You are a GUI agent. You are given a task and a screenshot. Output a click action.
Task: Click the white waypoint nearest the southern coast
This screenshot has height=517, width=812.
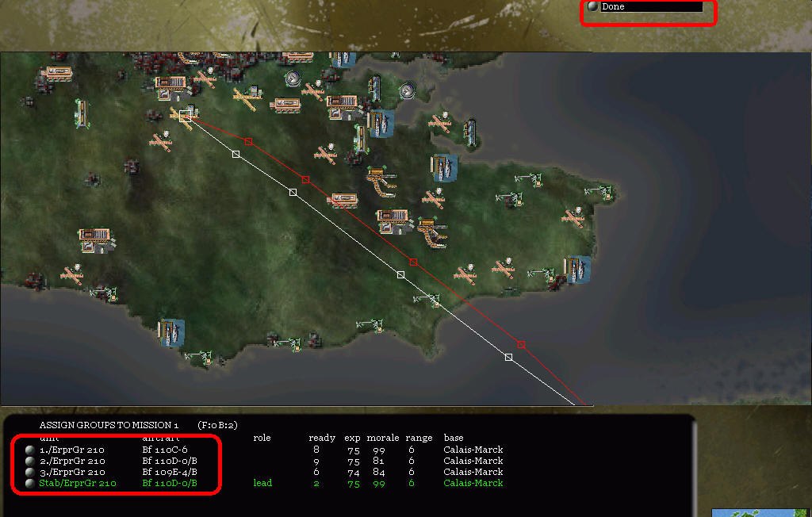pyautogui.click(x=400, y=274)
